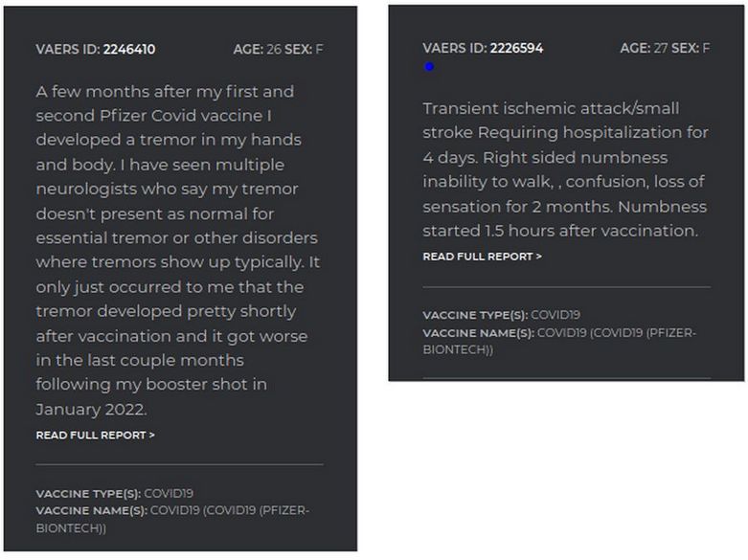Click the tremor report description paragraph
The height and width of the screenshot is (560, 748).
pos(178,250)
